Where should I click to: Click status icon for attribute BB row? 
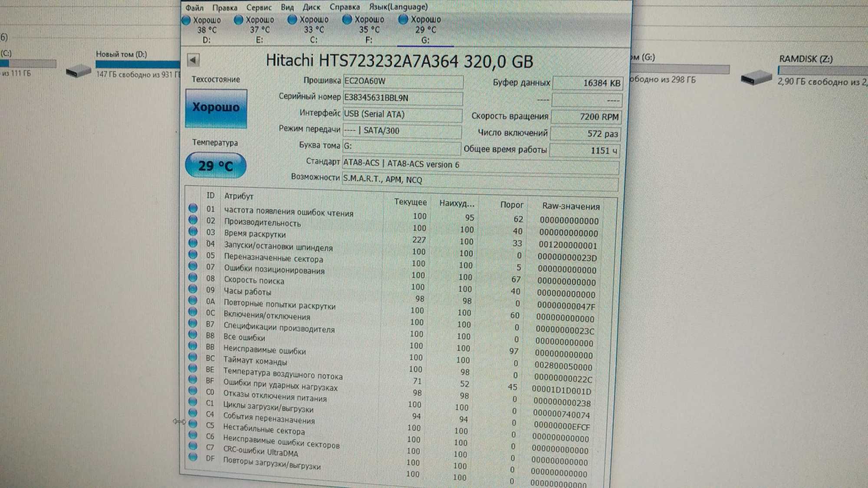coord(193,346)
